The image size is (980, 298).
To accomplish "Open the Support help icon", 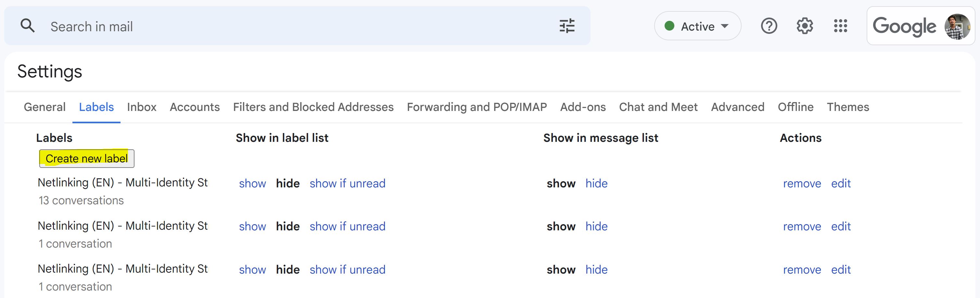I will coord(769,26).
